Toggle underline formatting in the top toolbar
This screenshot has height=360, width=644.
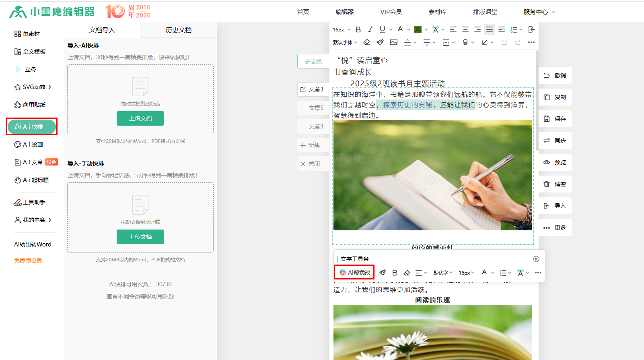coord(382,29)
